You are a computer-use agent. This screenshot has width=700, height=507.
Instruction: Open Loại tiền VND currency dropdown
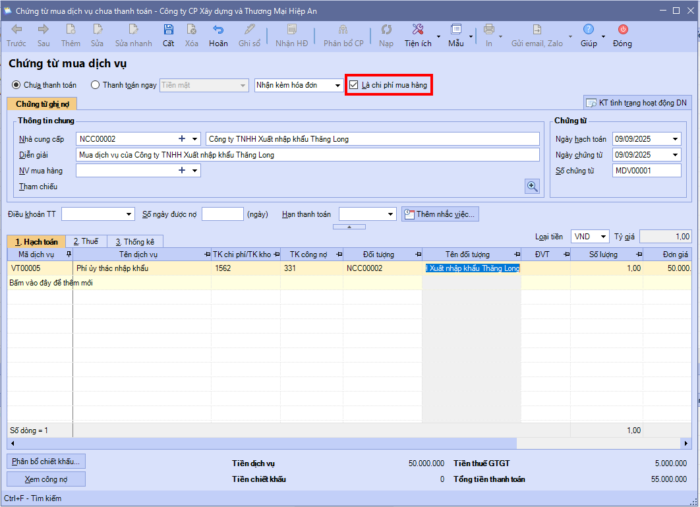coord(603,237)
